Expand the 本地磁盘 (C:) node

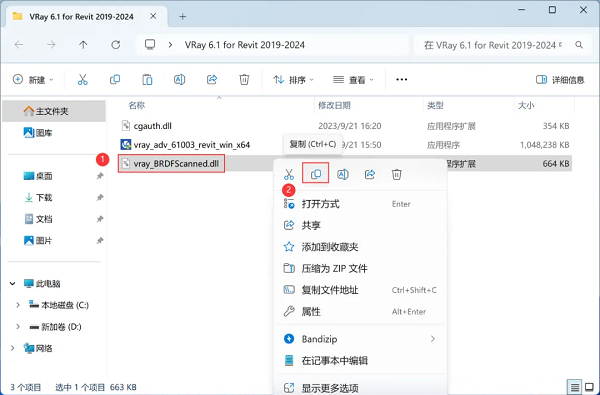(x=18, y=305)
